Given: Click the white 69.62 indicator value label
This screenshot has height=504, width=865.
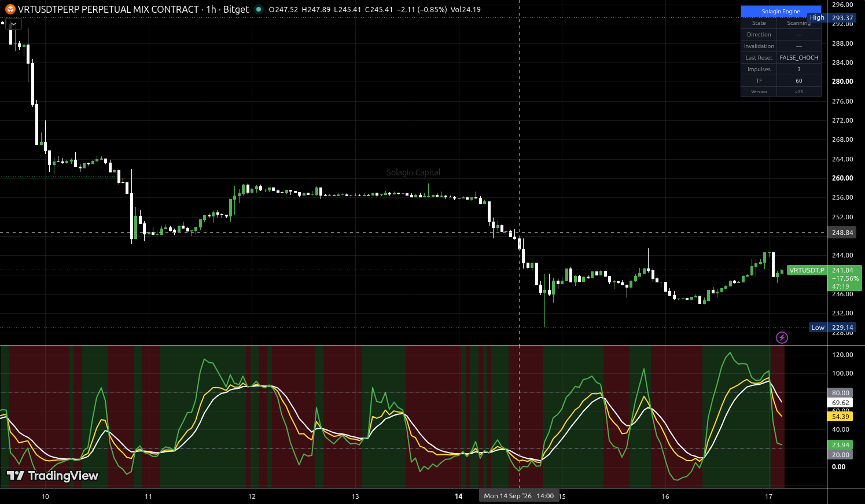Looking at the screenshot, I should [840, 403].
